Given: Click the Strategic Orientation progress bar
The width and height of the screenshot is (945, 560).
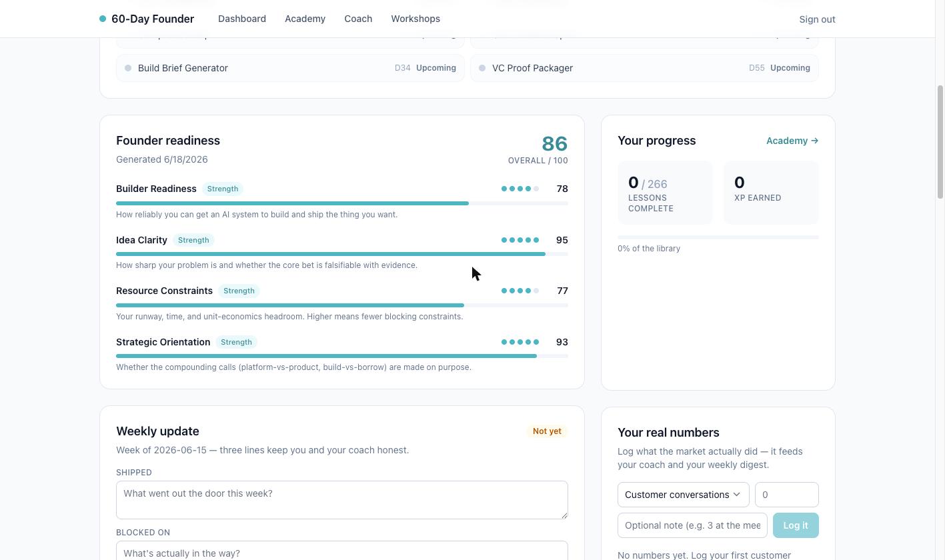Looking at the screenshot, I should coord(342,356).
